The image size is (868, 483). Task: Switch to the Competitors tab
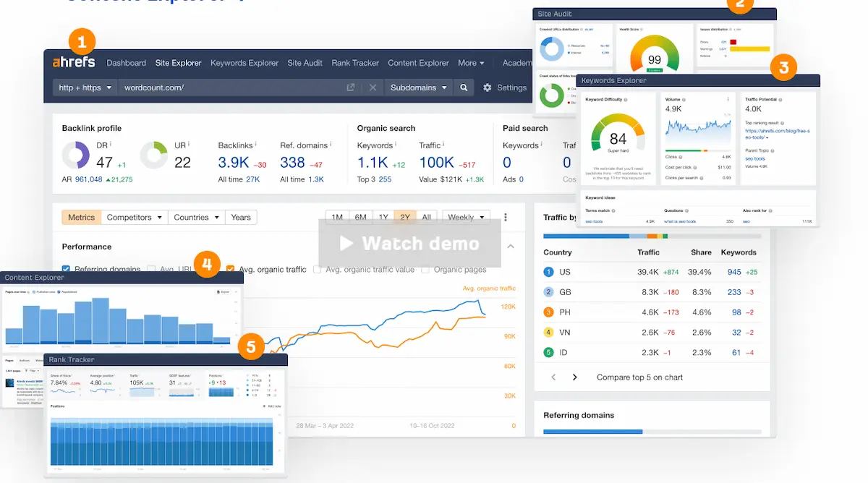tap(134, 217)
